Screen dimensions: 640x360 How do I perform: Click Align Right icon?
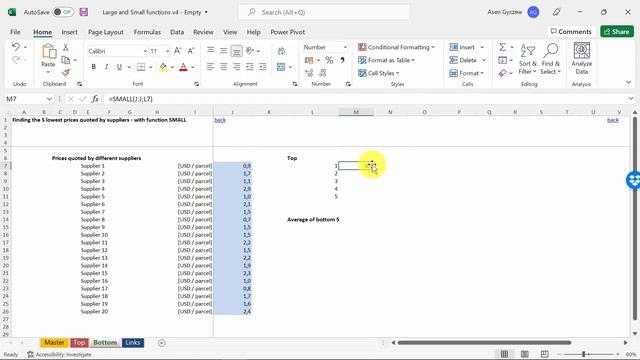(x=237, y=67)
